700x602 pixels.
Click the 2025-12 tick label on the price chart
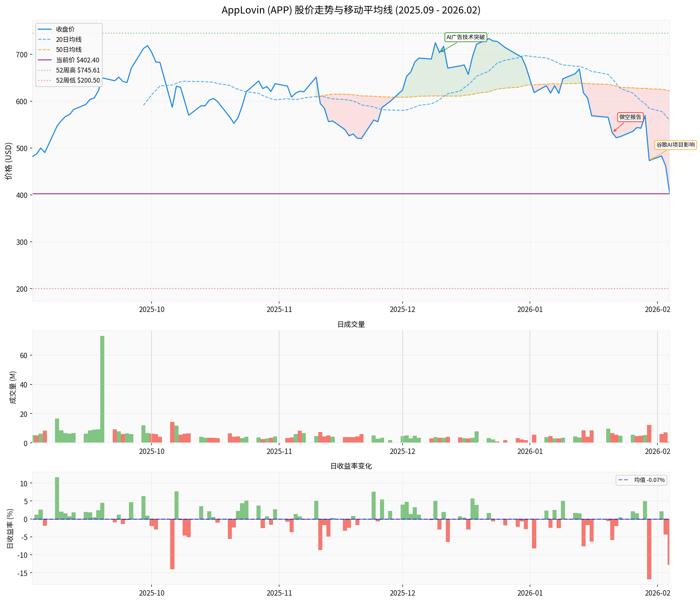click(402, 309)
